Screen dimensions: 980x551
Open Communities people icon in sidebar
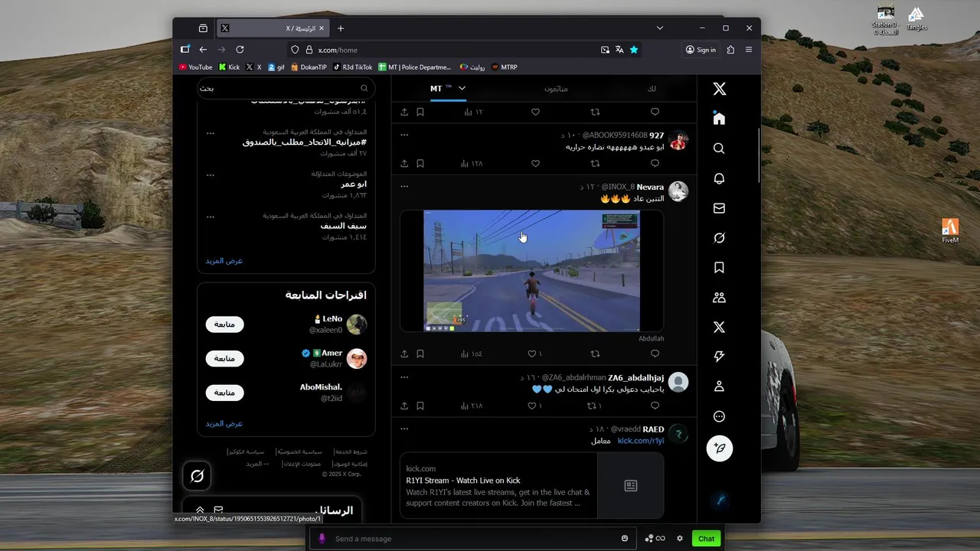point(719,298)
